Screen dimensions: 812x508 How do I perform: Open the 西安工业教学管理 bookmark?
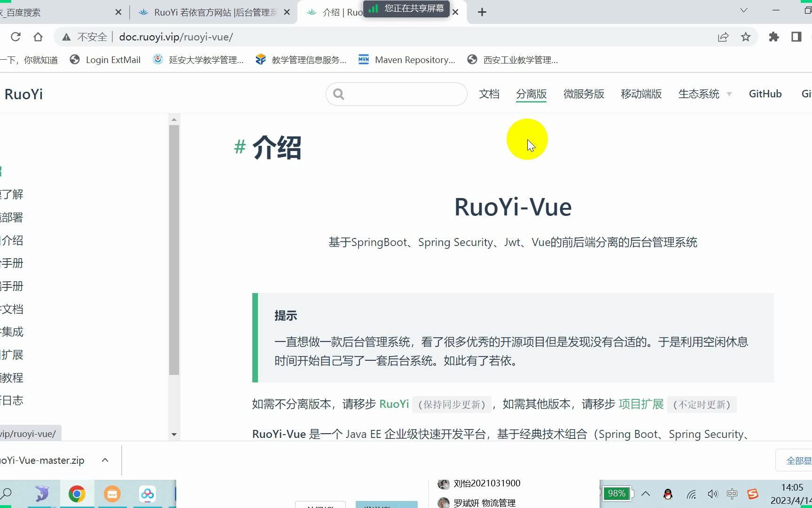tap(513, 60)
